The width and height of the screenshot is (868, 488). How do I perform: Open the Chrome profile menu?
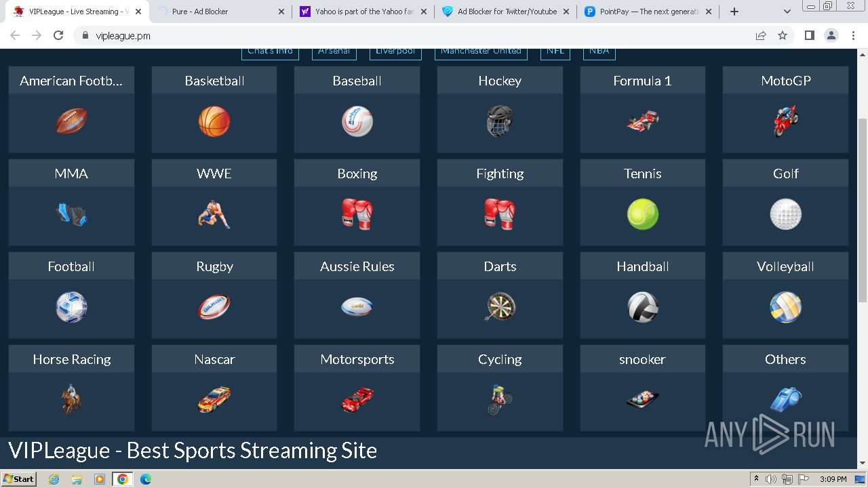pos(831,36)
